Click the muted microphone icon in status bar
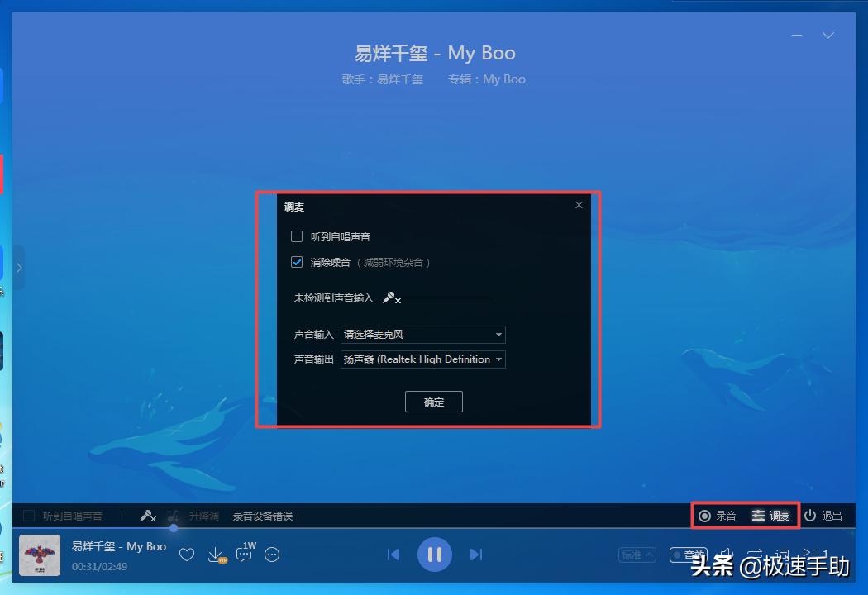Image resolution: width=868 pixels, height=595 pixels. point(148,515)
